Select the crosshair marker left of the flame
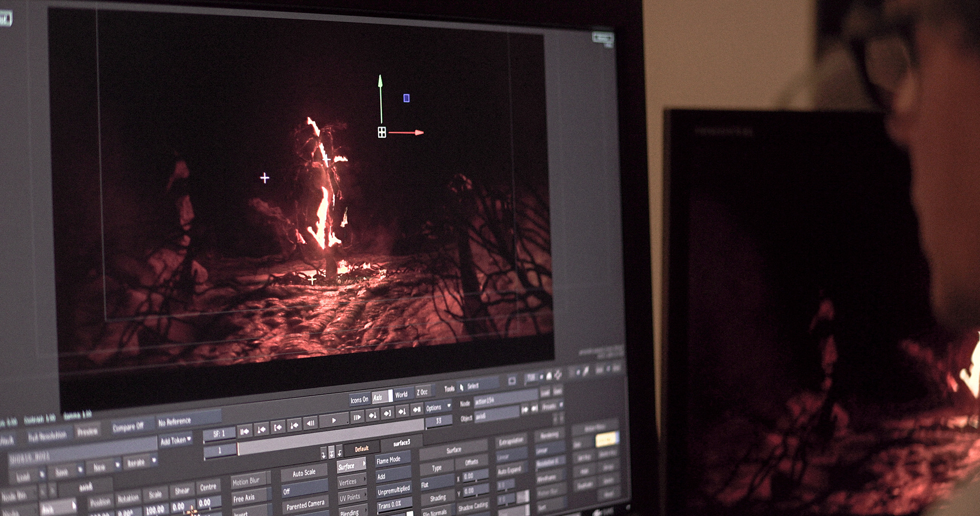Screen dimensions: 980x516 pos(264,178)
